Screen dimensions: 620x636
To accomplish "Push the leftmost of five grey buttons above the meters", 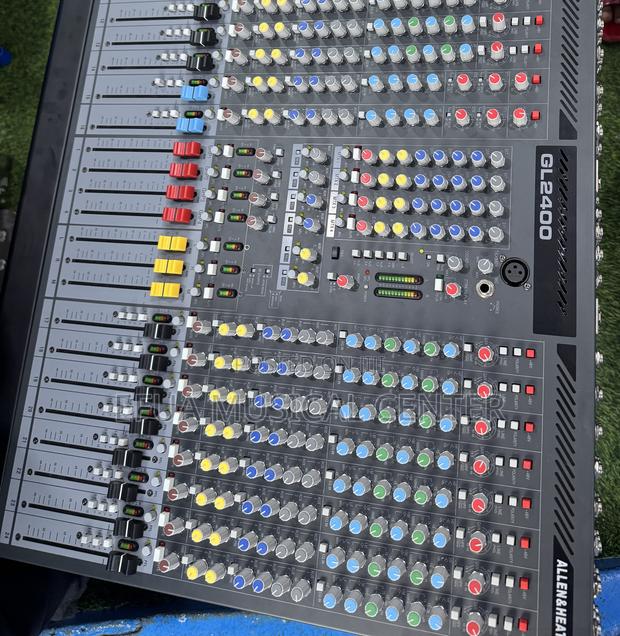I will click(x=356, y=254).
